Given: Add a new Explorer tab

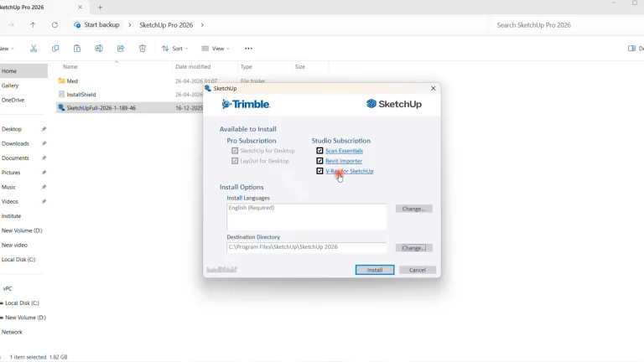Looking at the screenshot, I should pos(100,7).
